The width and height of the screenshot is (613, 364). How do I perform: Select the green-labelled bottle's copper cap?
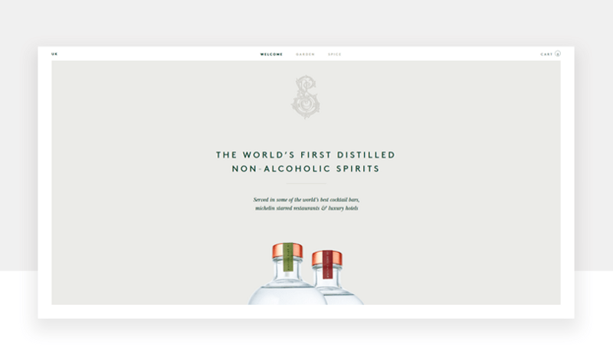click(x=287, y=251)
